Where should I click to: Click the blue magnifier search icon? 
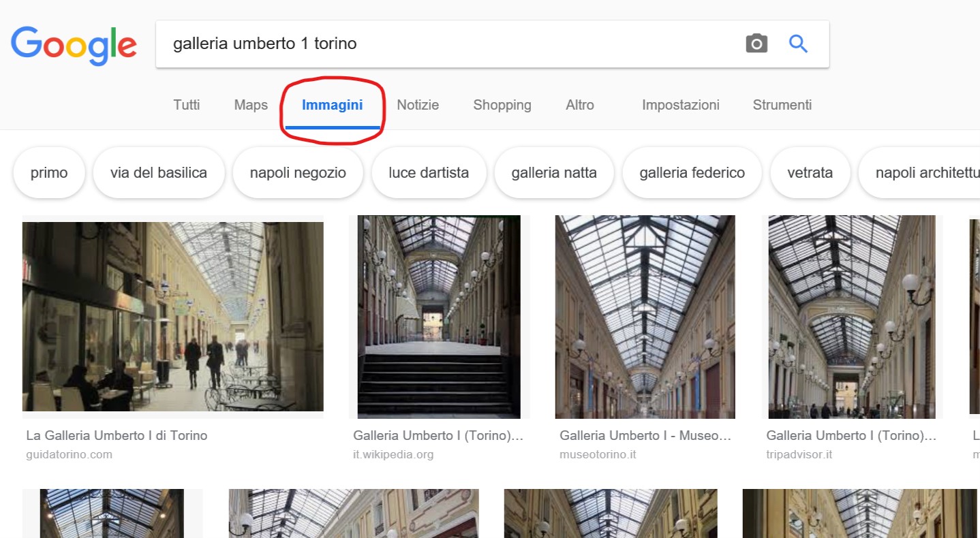coord(798,44)
